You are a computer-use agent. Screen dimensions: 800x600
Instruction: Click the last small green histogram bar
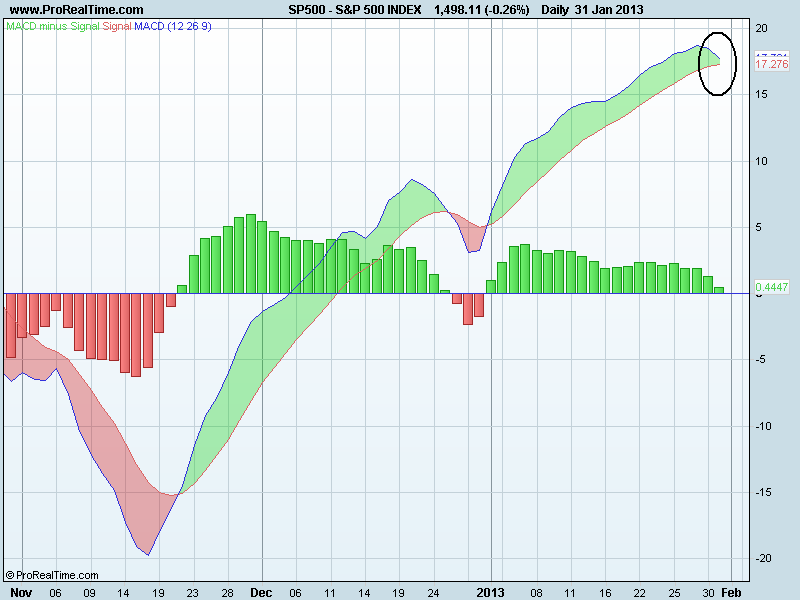coord(719,290)
